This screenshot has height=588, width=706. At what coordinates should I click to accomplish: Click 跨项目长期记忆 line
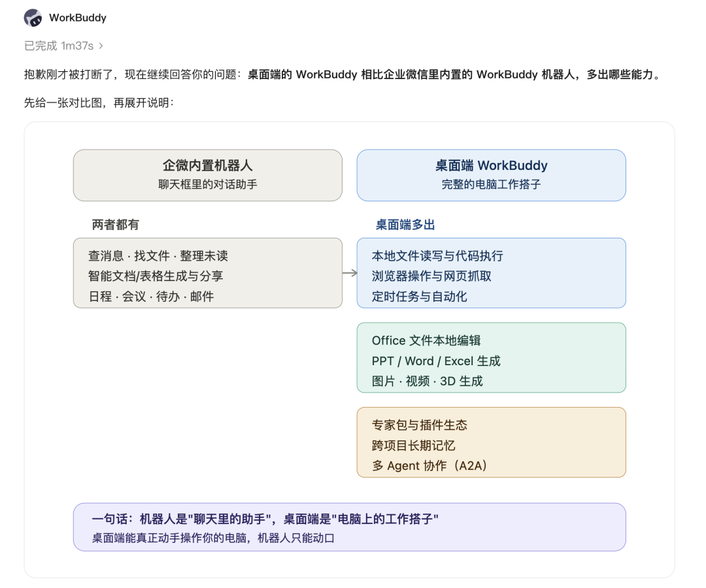(414, 446)
